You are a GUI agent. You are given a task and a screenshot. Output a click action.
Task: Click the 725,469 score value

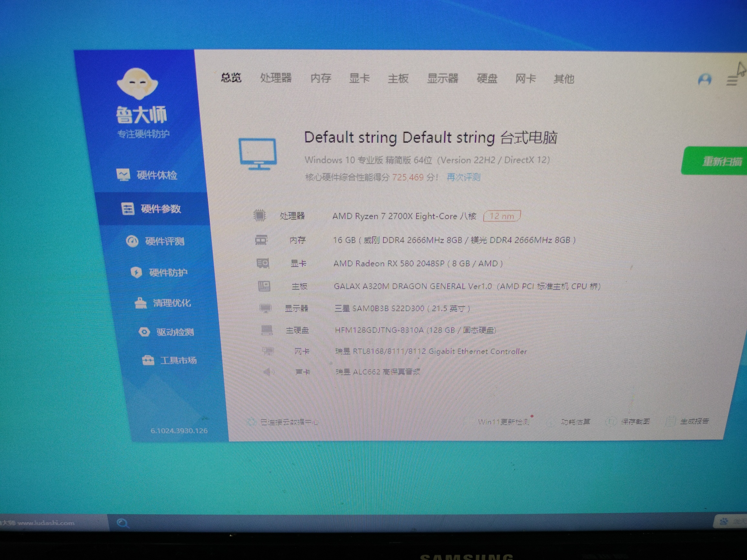408,177
